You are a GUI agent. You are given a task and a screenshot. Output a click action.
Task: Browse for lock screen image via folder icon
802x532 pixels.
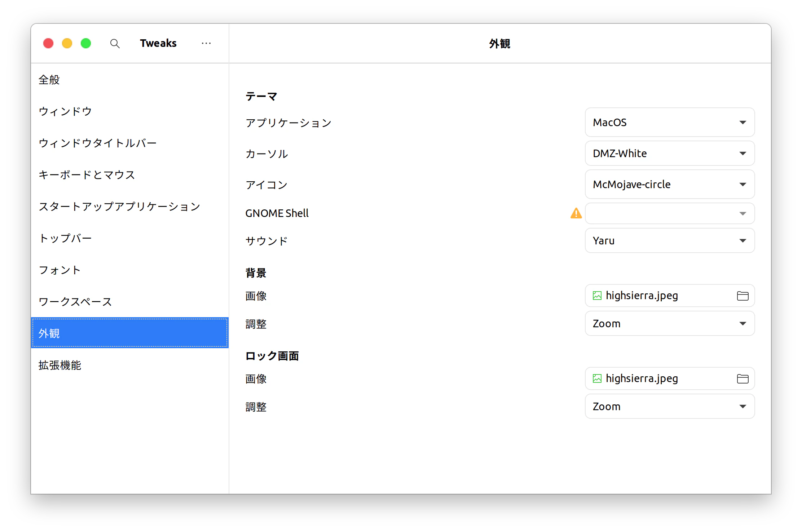coord(742,379)
